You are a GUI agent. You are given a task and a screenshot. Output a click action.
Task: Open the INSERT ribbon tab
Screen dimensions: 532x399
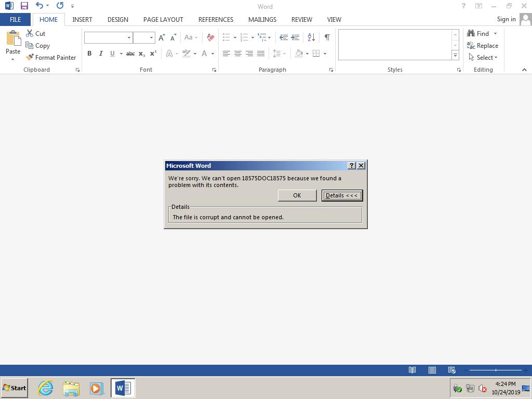(x=82, y=19)
